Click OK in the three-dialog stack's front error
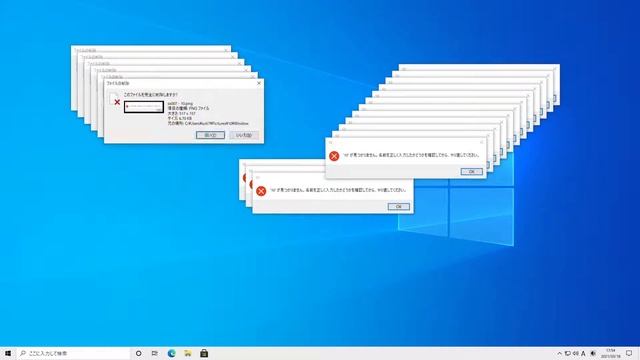This screenshot has width=640, height=360. (x=398, y=207)
